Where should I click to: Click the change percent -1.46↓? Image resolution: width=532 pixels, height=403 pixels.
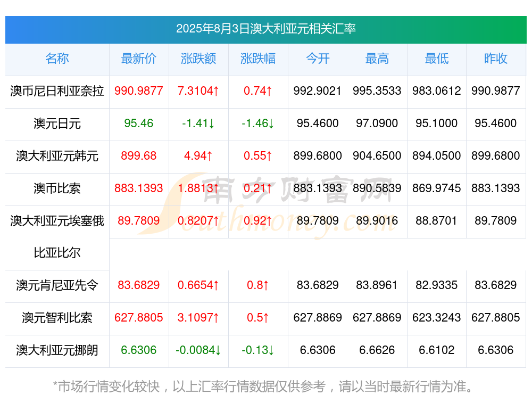tap(258, 124)
